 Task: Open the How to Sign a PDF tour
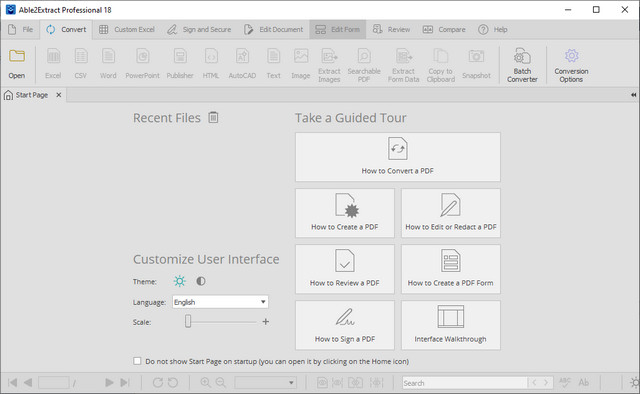pos(345,325)
